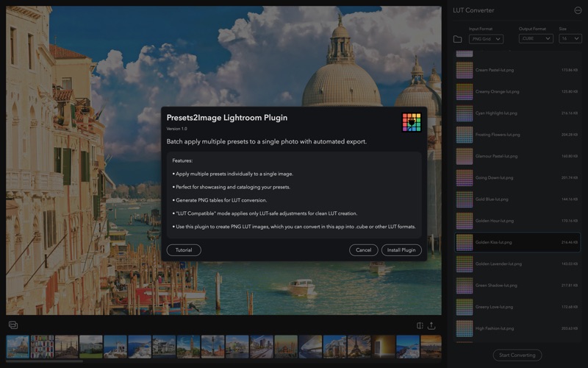Click Frosting Flowers-lut.png file name

pyautogui.click(x=498, y=135)
